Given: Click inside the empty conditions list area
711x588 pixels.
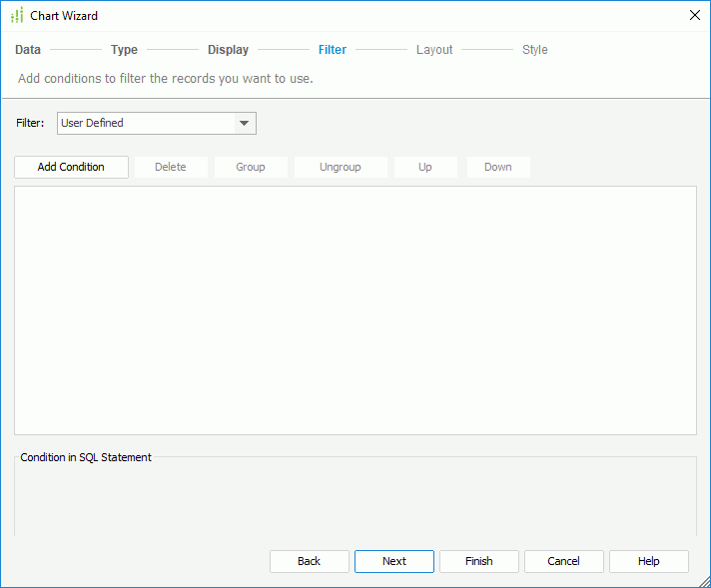Looking at the screenshot, I should tap(355, 309).
